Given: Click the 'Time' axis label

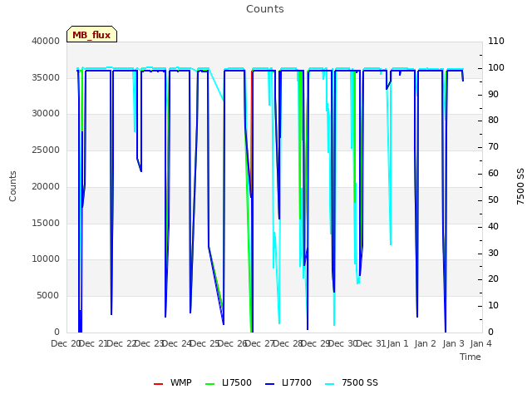Looking at the screenshot, I should tap(470, 357).
